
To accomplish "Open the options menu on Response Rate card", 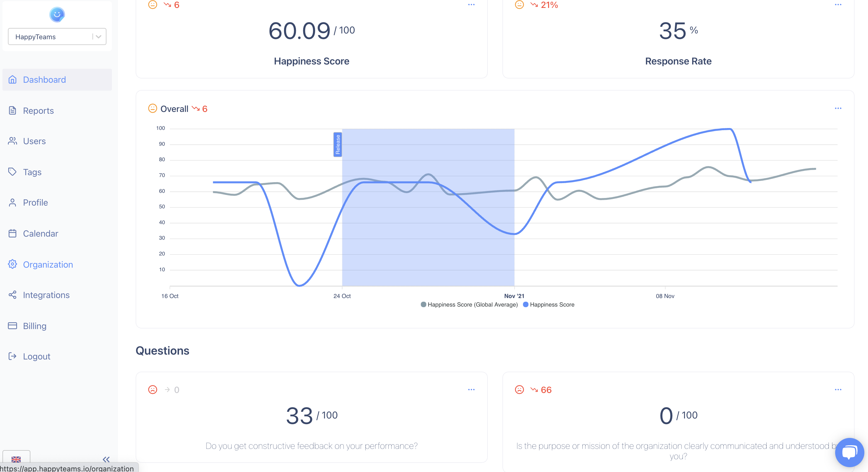I will (838, 5).
